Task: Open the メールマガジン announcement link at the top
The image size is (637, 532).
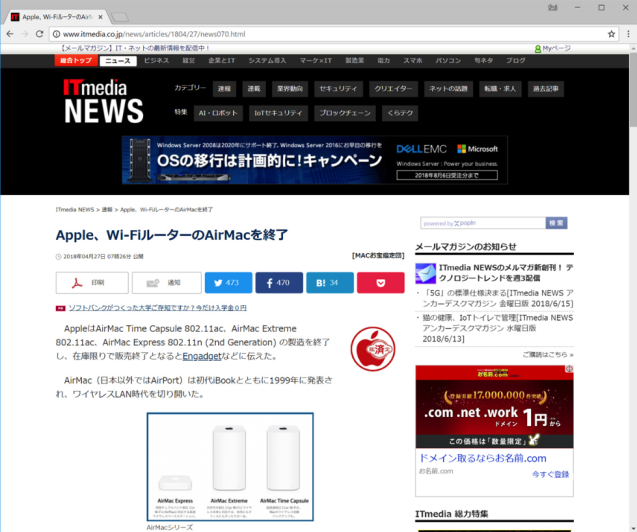Action: 135,48
